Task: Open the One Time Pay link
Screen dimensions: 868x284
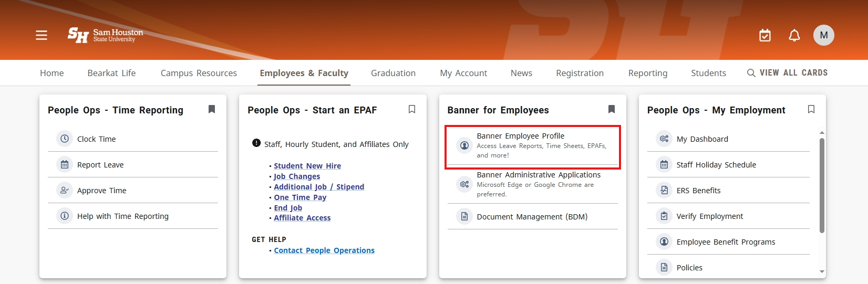Action: [300, 197]
